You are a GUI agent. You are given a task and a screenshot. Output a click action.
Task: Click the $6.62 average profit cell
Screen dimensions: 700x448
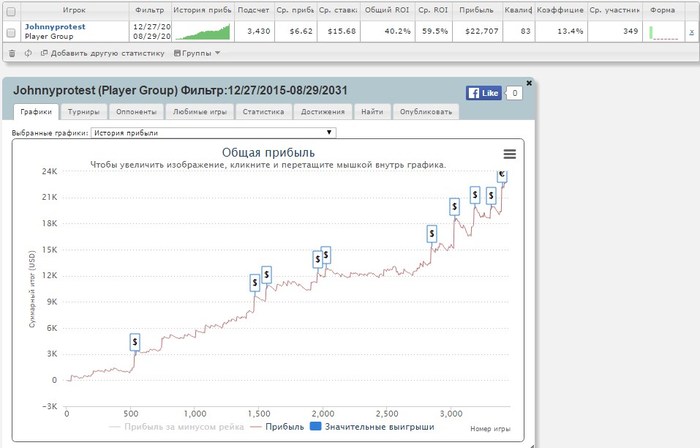(x=296, y=31)
